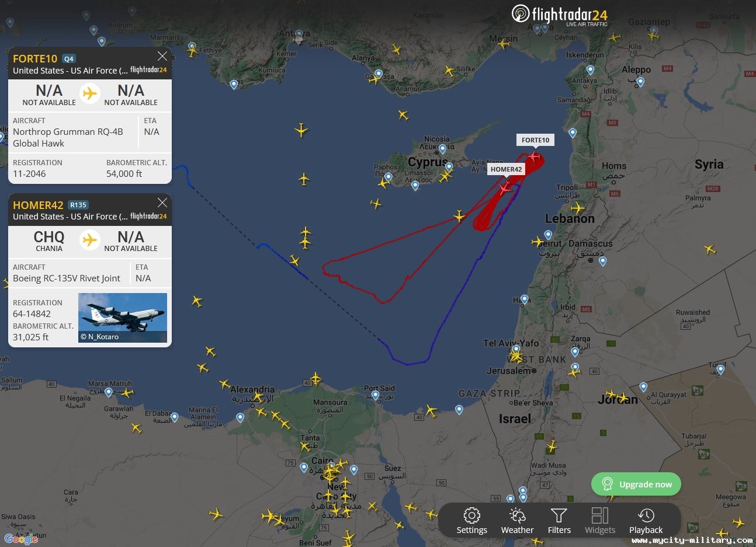Open the Widgets panel
Image resolution: width=756 pixels, height=547 pixels.
coord(600,521)
